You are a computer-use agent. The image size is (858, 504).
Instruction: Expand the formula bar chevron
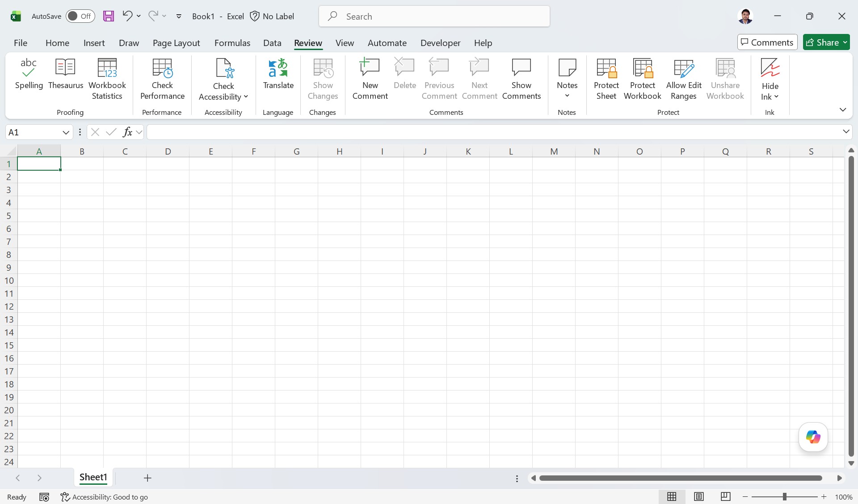(x=846, y=131)
